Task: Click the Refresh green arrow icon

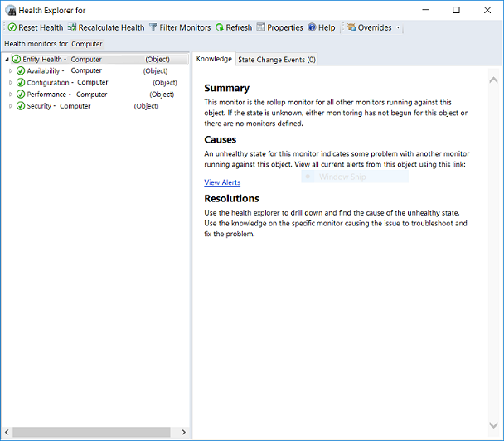Action: 220,27
